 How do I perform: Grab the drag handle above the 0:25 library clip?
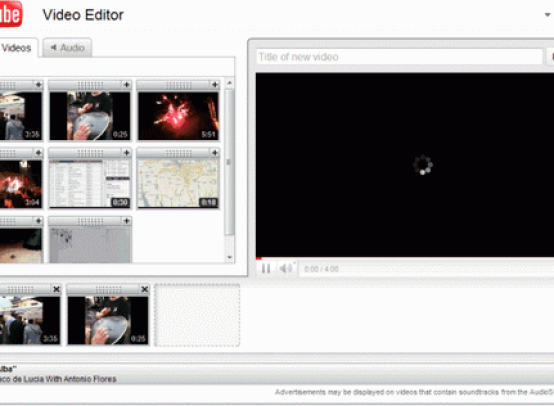coord(90,85)
